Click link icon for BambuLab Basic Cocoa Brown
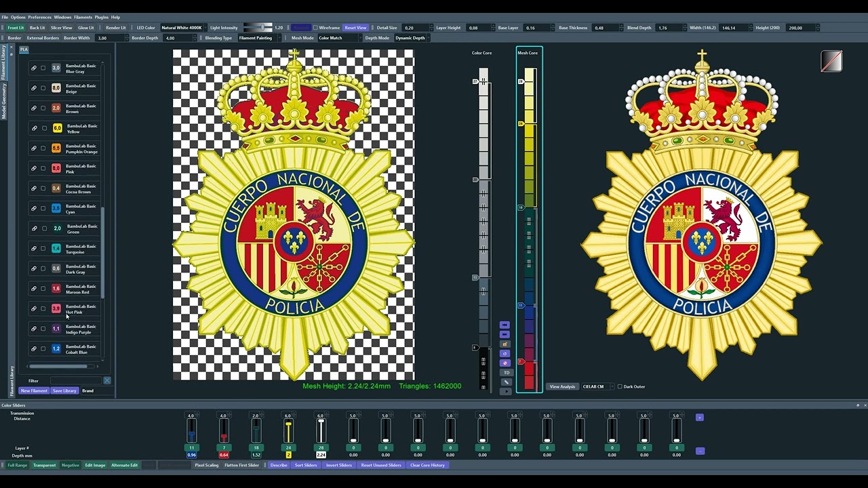868x488 pixels. 34,188
